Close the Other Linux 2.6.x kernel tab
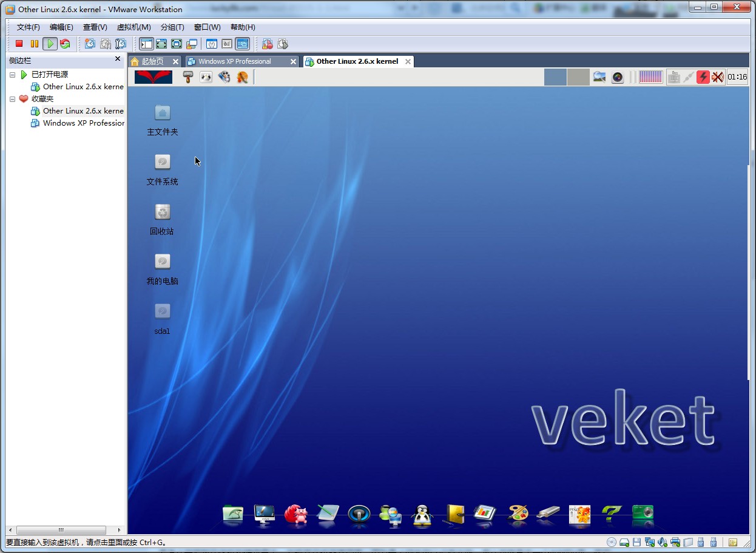Viewport: 756px width, 553px height. point(408,61)
